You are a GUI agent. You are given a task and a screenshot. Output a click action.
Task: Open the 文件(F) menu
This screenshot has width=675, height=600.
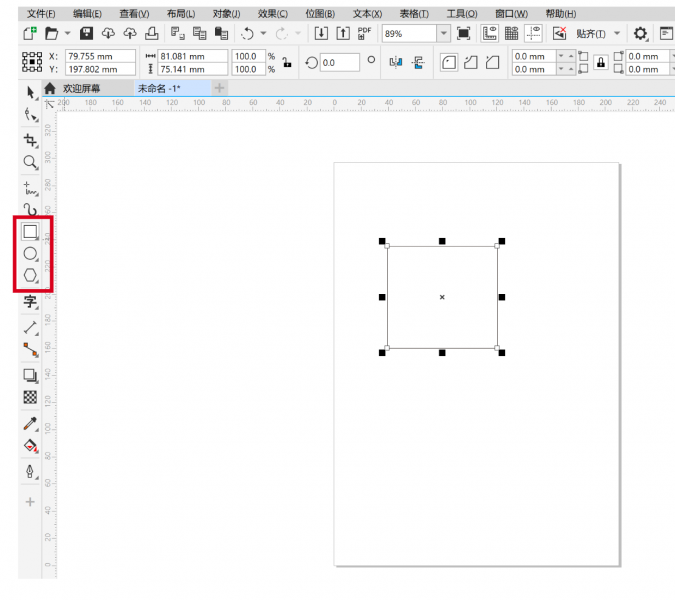(x=41, y=13)
